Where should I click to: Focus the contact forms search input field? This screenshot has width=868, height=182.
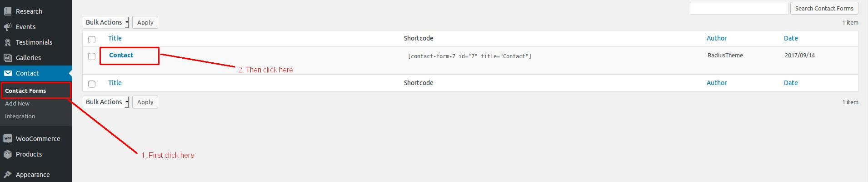739,8
